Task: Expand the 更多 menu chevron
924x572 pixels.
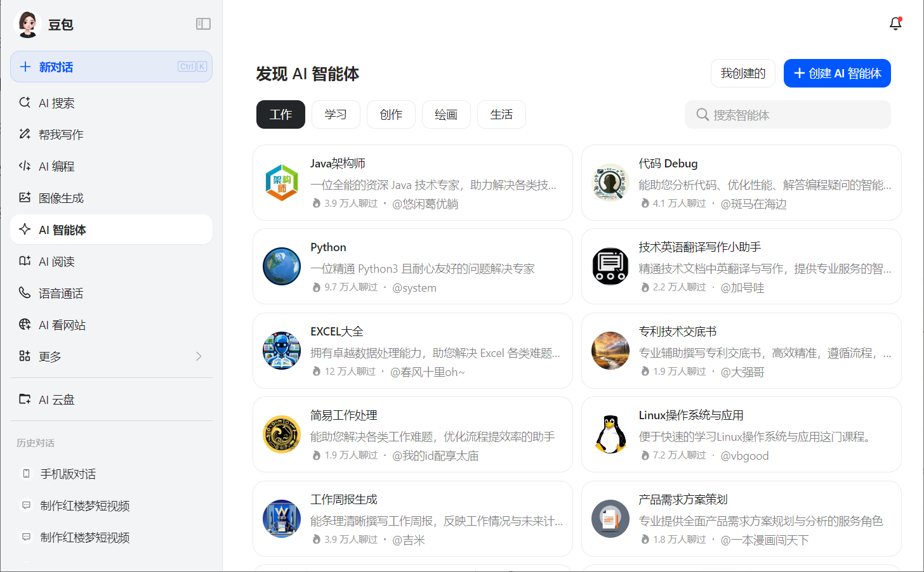Action: pyautogui.click(x=199, y=356)
